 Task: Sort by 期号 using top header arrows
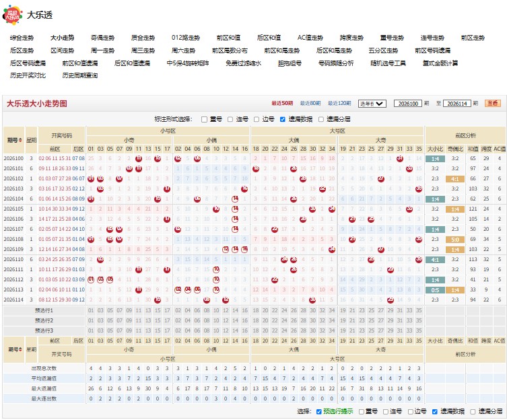tap(21, 140)
